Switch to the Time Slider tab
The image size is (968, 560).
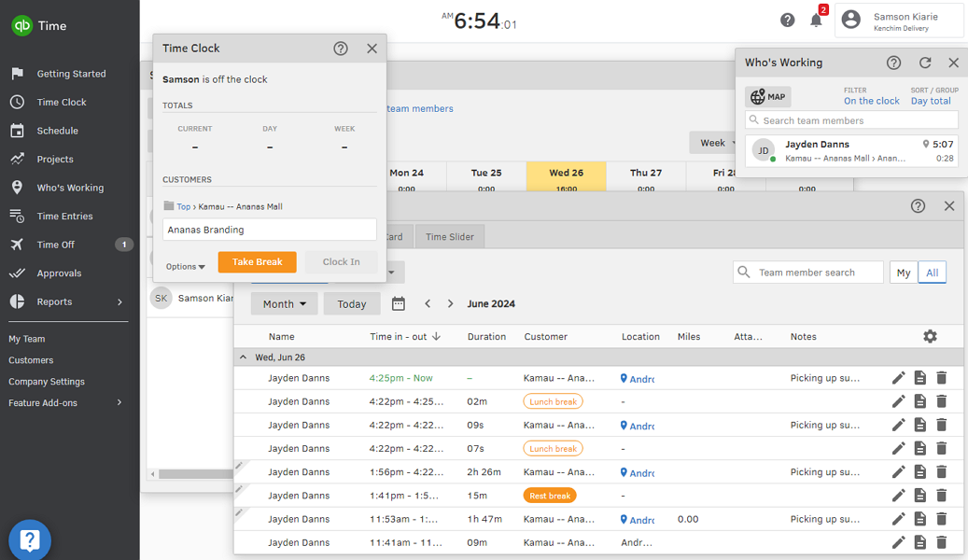pyautogui.click(x=449, y=236)
